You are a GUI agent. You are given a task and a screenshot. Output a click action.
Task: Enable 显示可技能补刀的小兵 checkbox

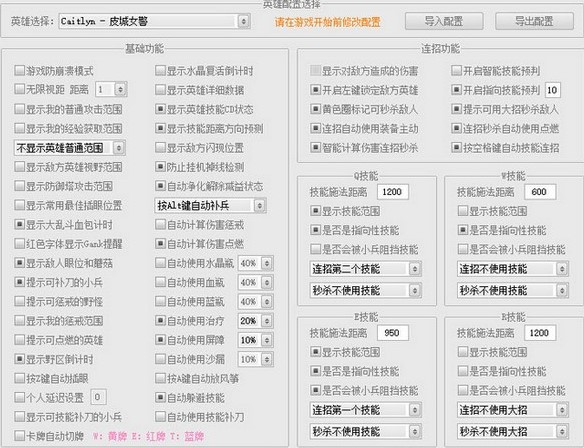click(x=19, y=417)
